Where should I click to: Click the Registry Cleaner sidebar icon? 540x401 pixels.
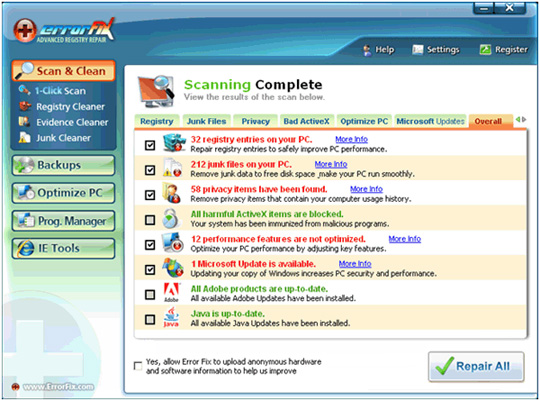(25, 106)
